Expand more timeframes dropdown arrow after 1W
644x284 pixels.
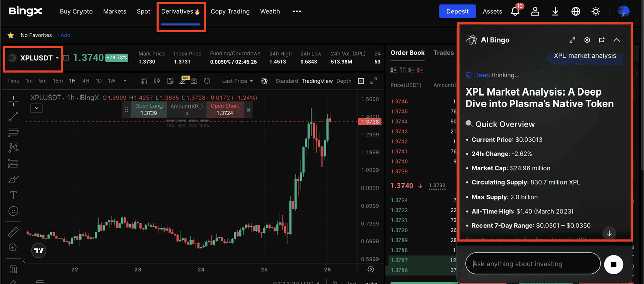pos(126,81)
